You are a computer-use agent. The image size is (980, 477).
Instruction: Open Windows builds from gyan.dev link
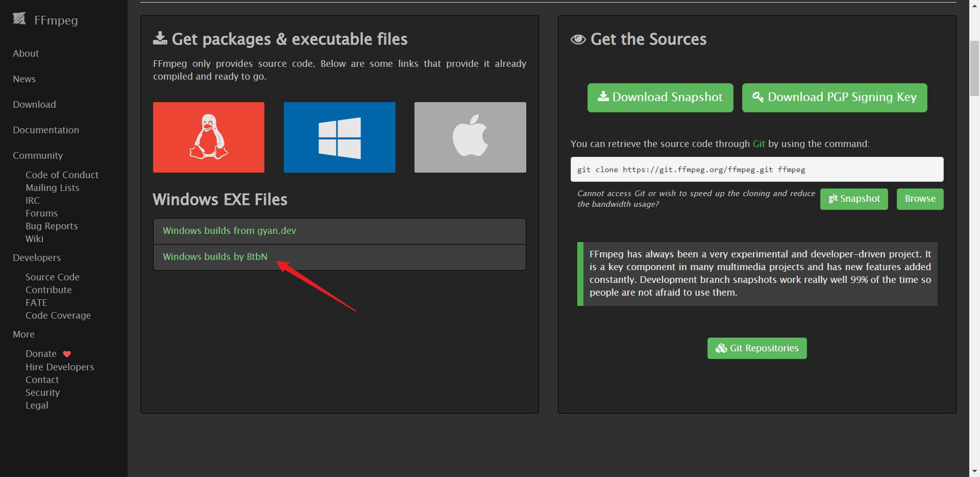click(229, 231)
